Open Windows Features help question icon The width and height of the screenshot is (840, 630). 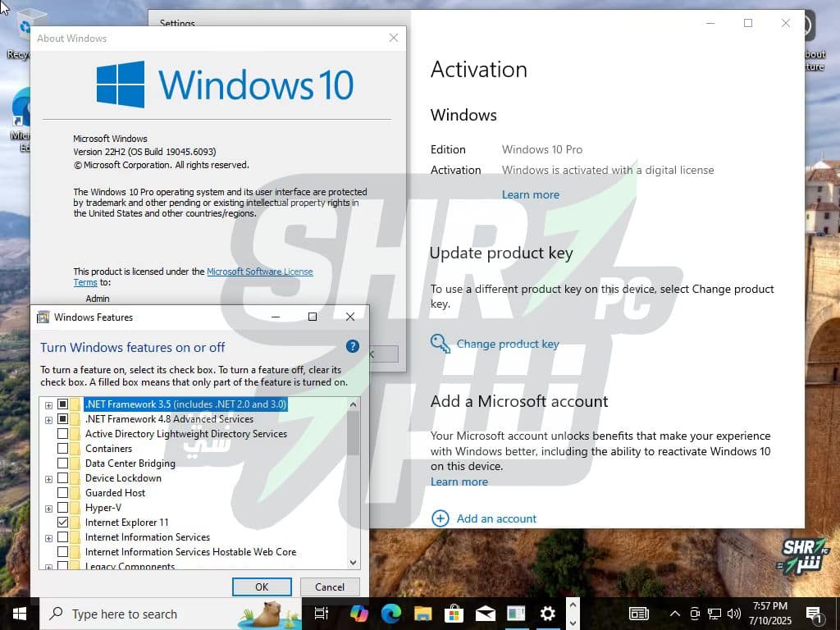(x=353, y=347)
